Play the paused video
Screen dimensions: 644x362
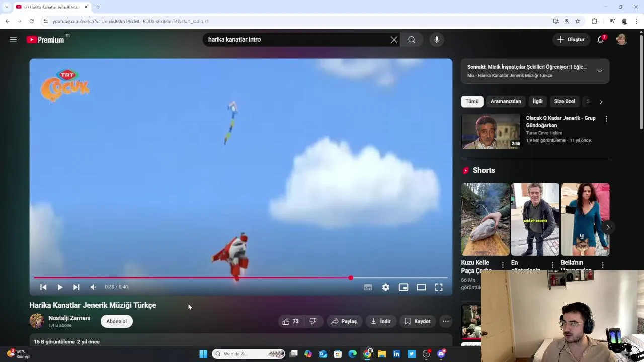point(60,287)
